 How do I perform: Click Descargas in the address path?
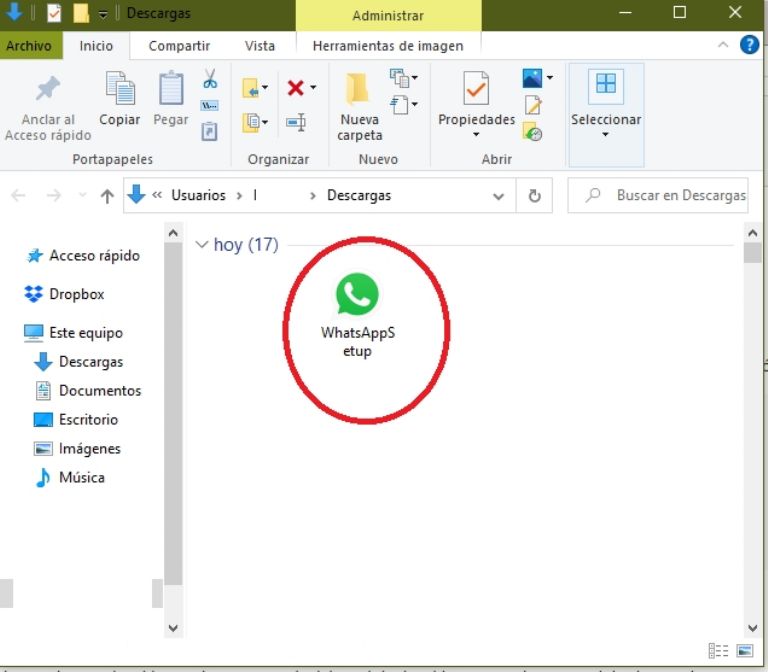tap(359, 195)
